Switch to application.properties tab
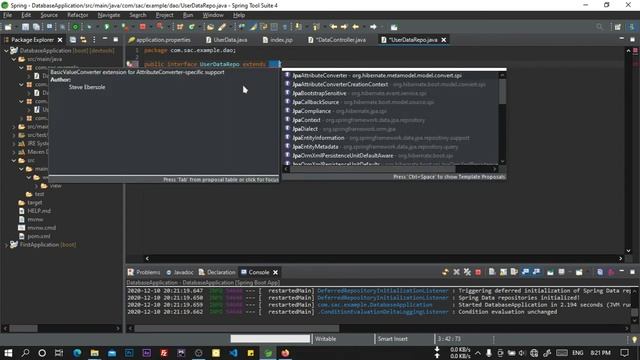The image size is (640, 360). [x=160, y=40]
